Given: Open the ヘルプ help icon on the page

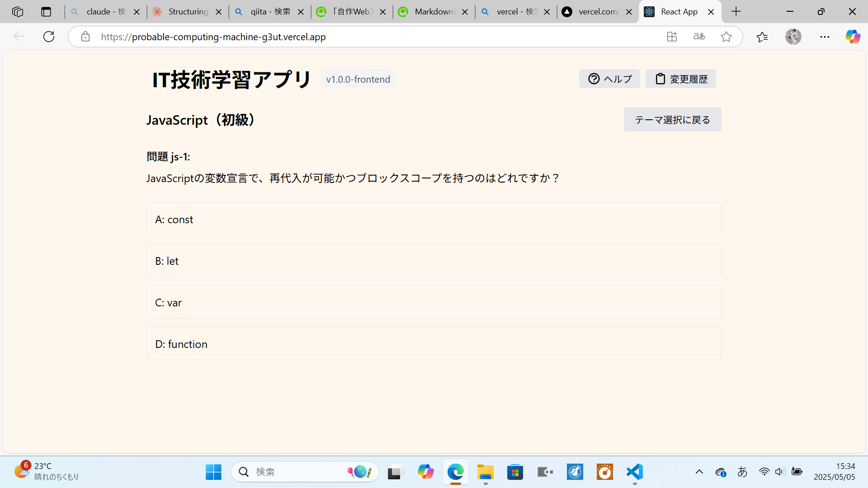Looking at the screenshot, I should coord(594,79).
